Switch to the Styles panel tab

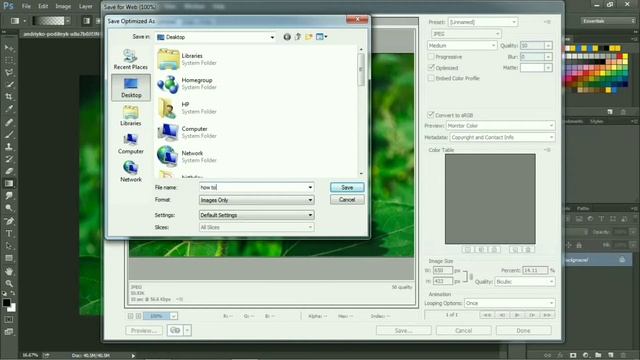tap(596, 122)
